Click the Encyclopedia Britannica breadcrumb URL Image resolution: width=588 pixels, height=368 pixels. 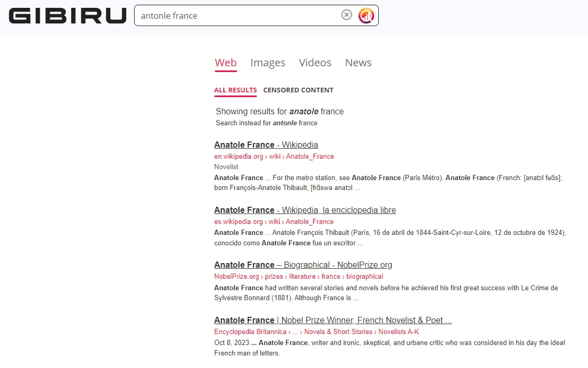317,332
